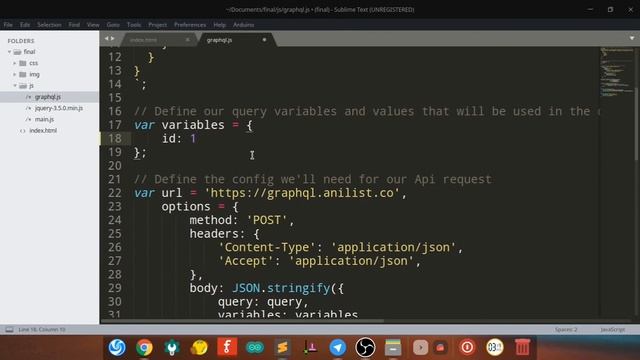This screenshot has height=360, width=640.
Task: Open the Selection menu
Action: [49, 25]
